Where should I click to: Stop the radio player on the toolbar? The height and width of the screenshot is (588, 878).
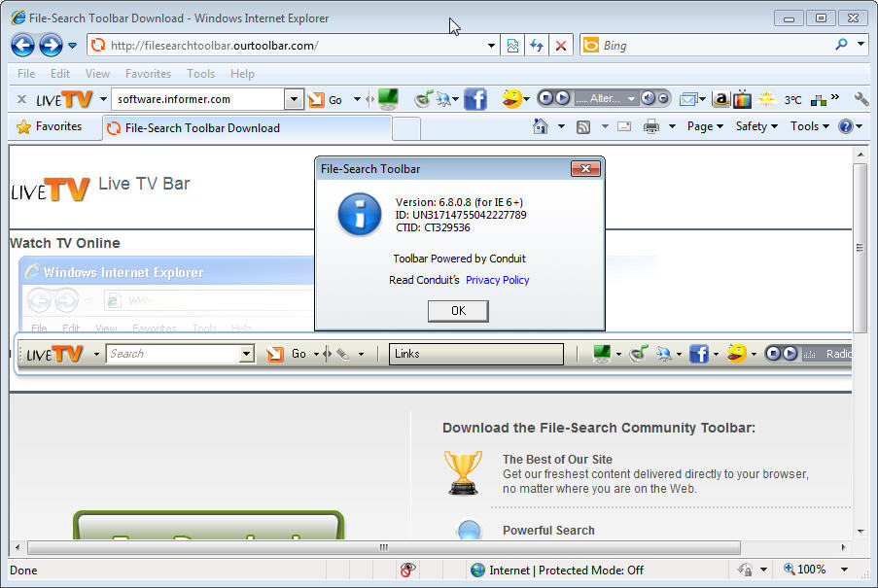tap(546, 98)
